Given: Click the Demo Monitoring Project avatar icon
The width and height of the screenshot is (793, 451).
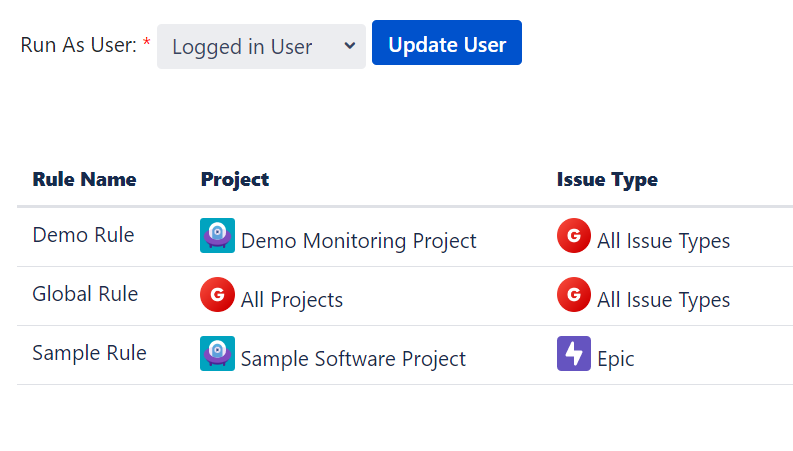Looking at the screenshot, I should pyautogui.click(x=217, y=236).
